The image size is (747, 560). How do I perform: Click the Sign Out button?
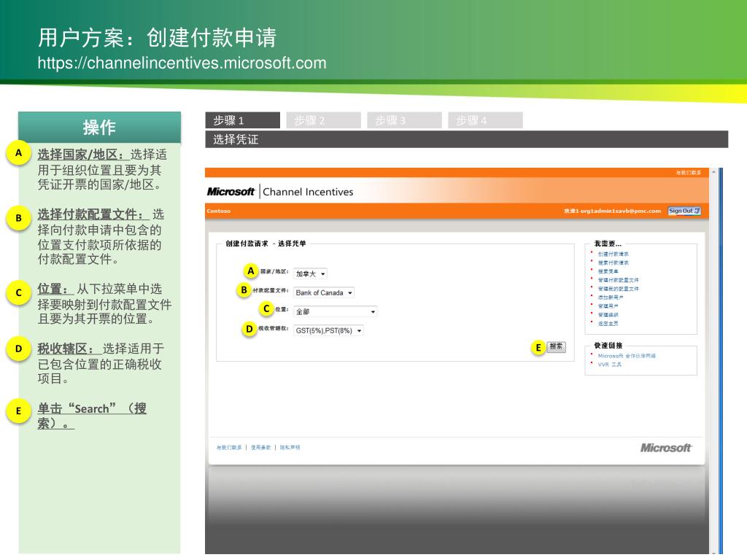click(684, 211)
